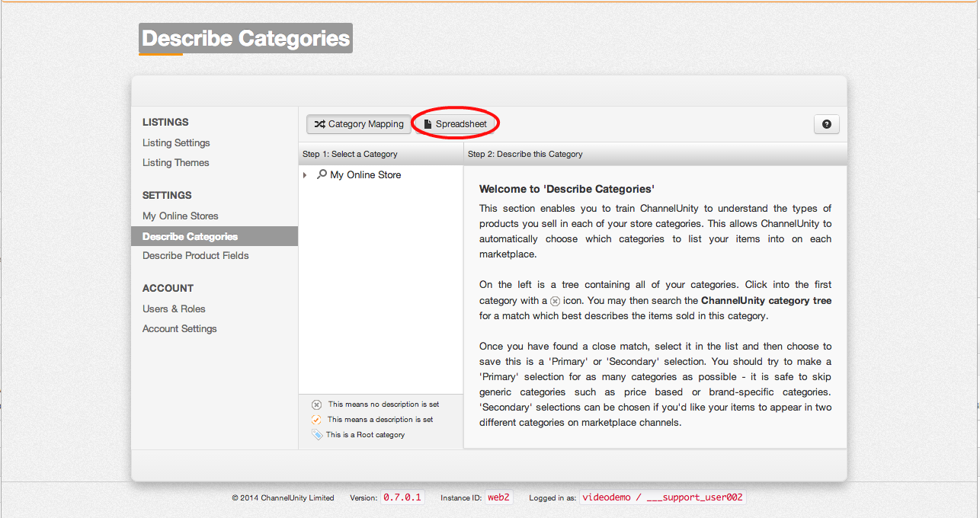This screenshot has width=980, height=518.
Task: Click the blue tag Root category icon
Action: click(317, 435)
